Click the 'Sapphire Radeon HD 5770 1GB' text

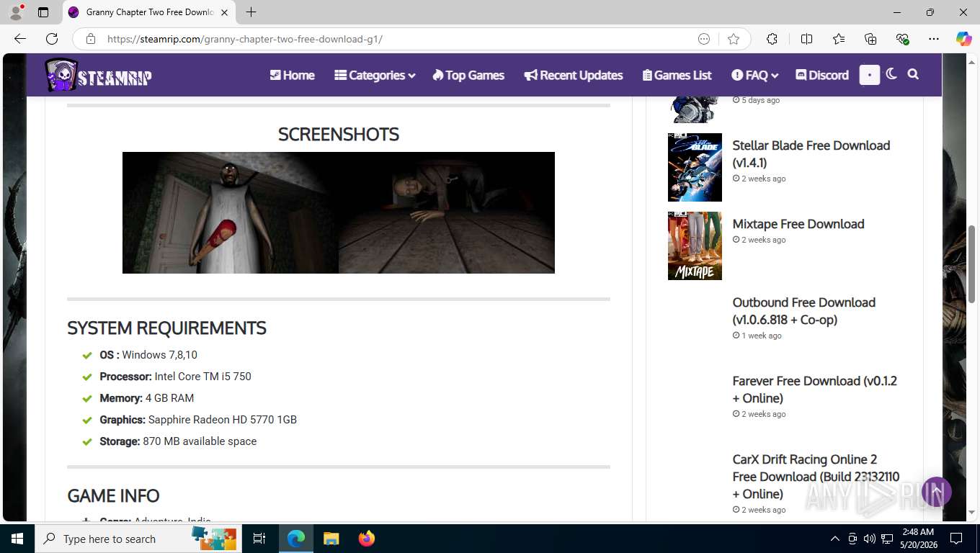point(223,420)
